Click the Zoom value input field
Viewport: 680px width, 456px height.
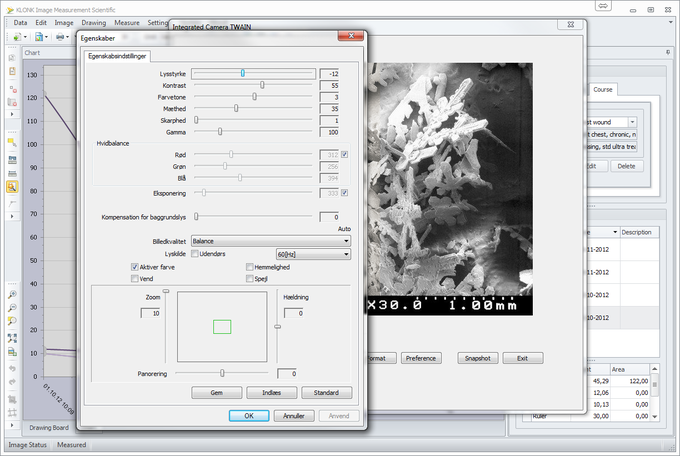point(150,313)
